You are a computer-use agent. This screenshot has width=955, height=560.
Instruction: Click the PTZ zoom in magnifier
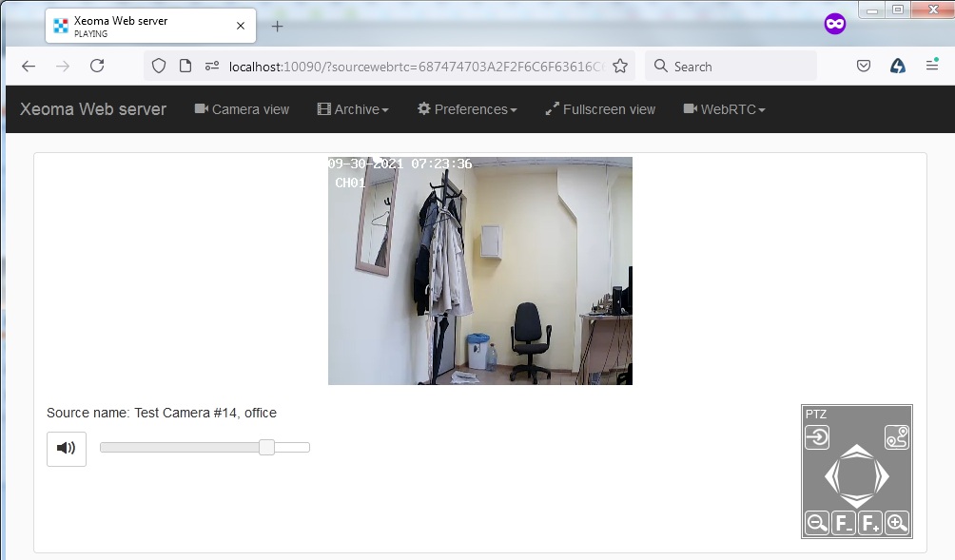pyautogui.click(x=897, y=523)
